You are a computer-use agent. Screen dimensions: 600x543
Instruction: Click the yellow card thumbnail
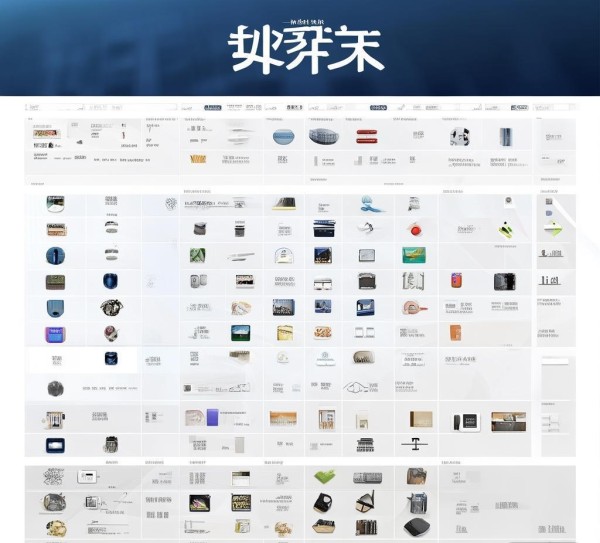285,333
